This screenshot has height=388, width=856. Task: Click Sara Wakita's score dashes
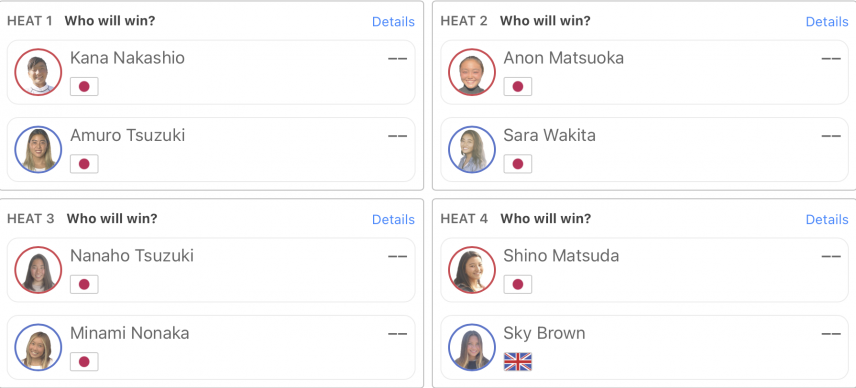pos(831,136)
